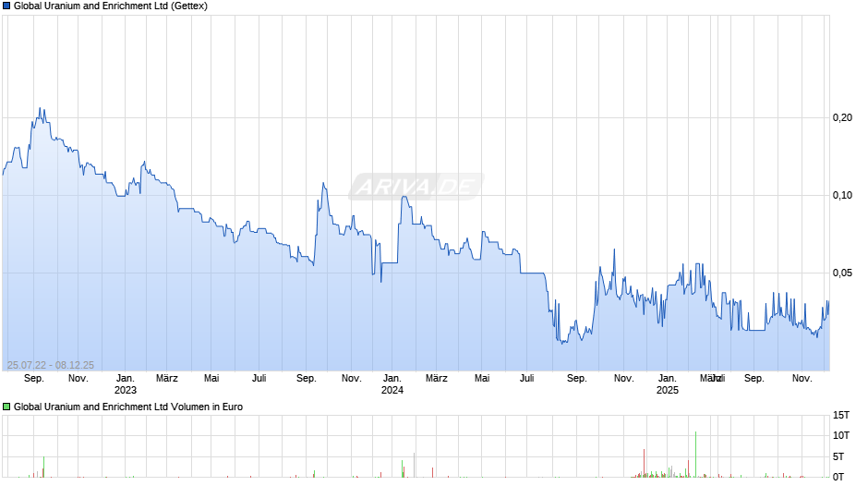Click the green volume legend square

pyautogui.click(x=6, y=407)
